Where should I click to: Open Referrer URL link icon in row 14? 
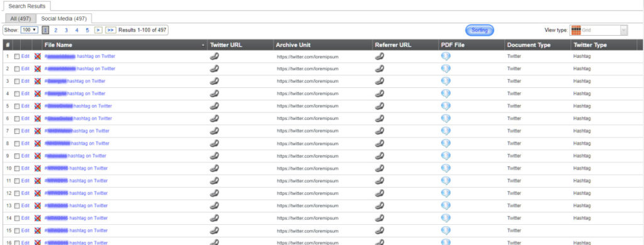[379, 218]
